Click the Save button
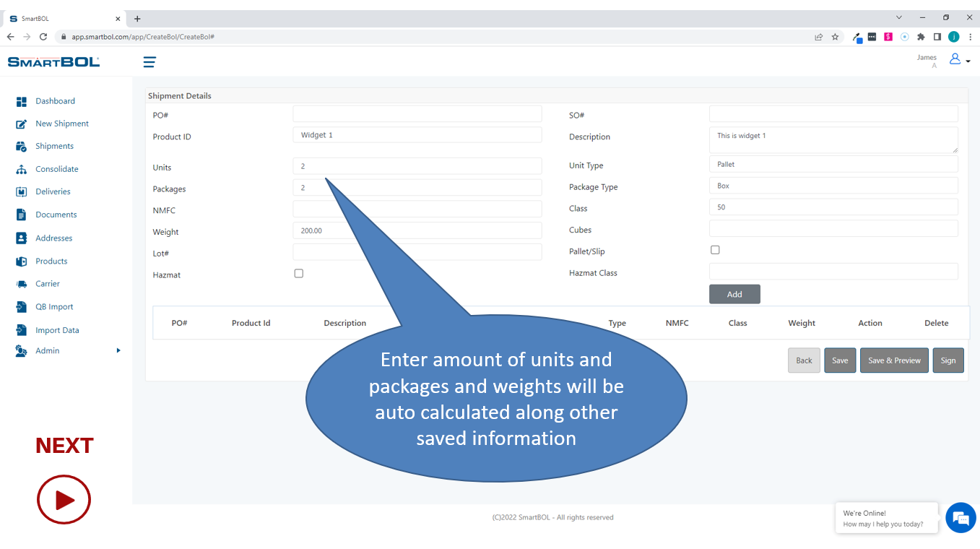 coord(840,360)
